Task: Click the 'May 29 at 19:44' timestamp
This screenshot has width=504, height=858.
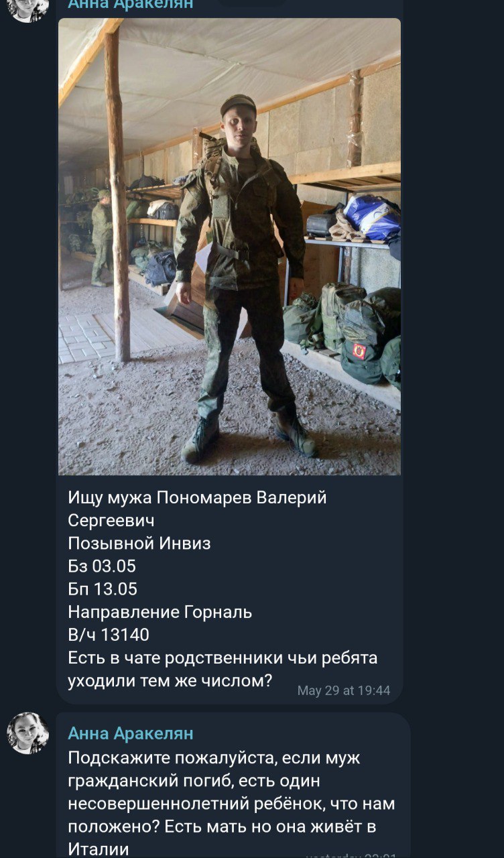Action: click(x=344, y=690)
